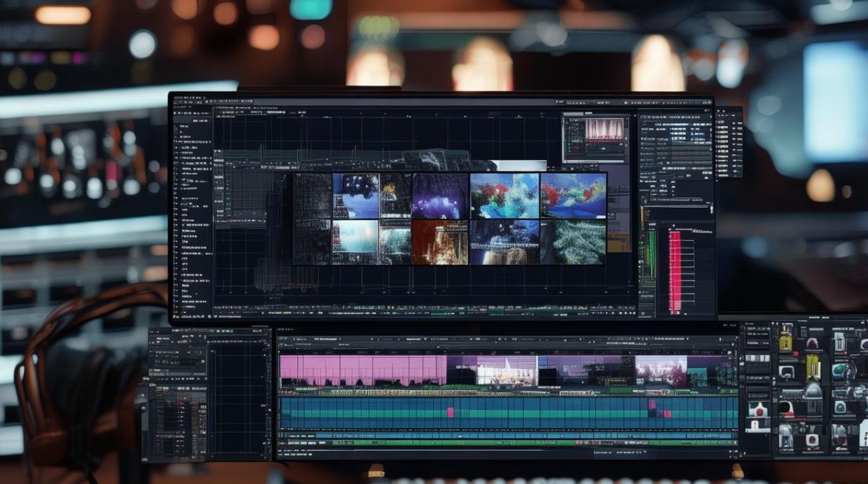Select the dark purple clip after the white building clip

[x=587, y=370]
